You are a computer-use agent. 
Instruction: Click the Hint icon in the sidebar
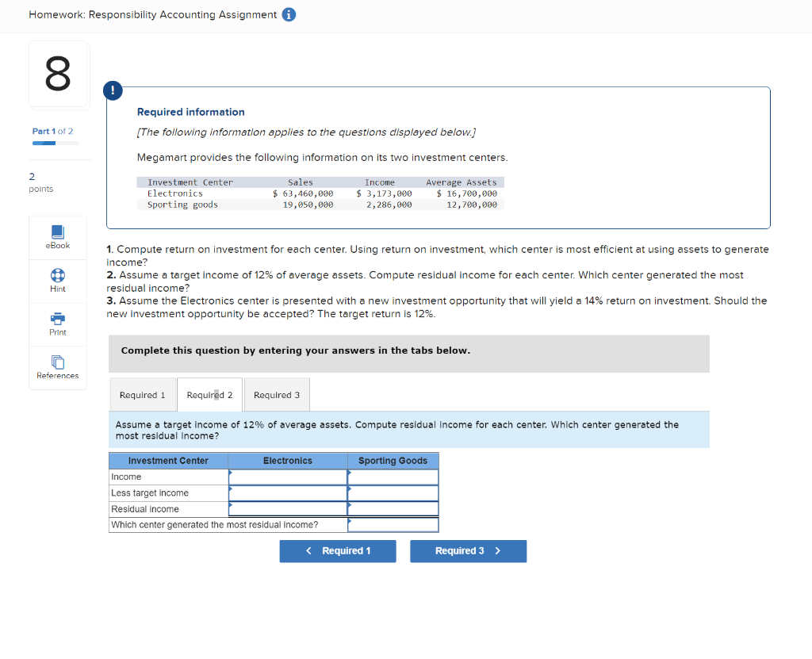click(x=57, y=281)
